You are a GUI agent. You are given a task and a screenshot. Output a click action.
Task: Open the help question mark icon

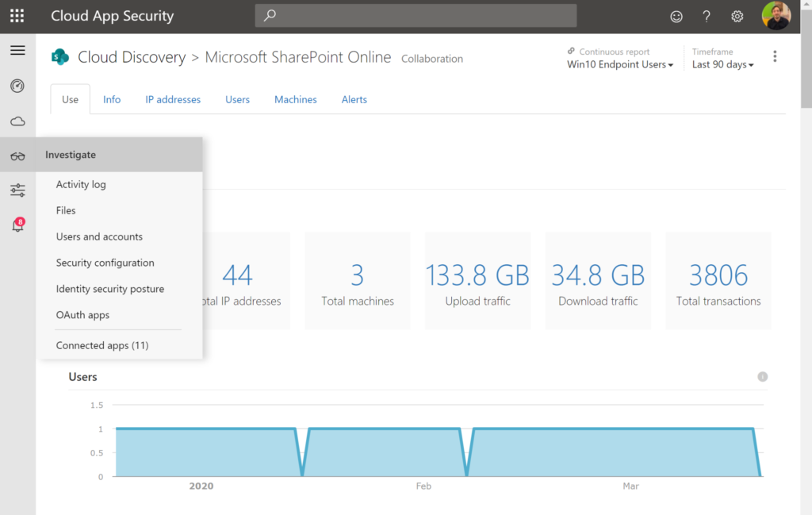click(x=707, y=17)
